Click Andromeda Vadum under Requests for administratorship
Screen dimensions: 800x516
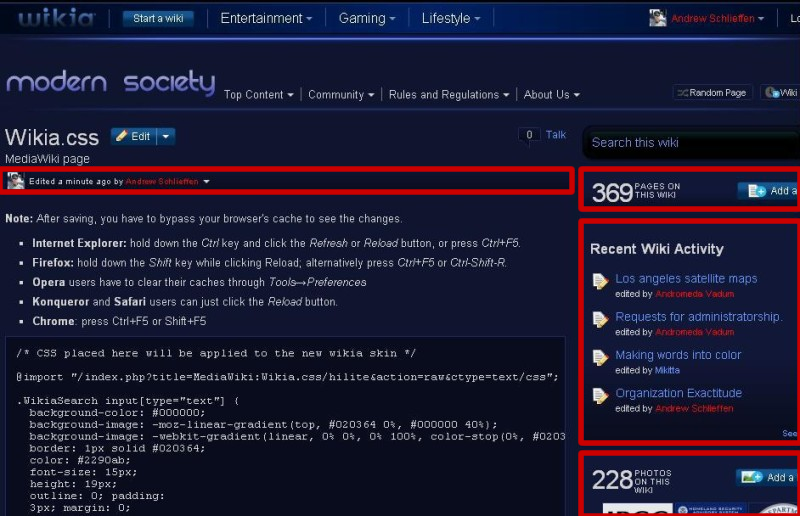click(x=694, y=332)
